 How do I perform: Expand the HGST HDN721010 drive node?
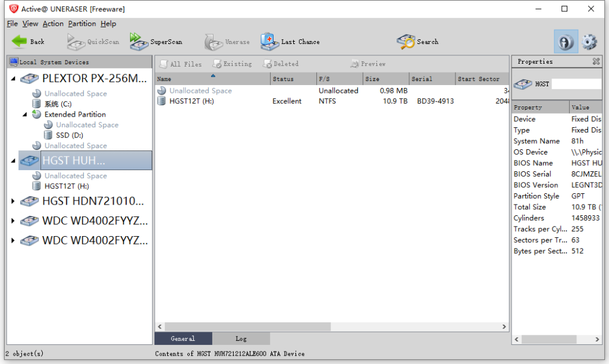(x=13, y=201)
